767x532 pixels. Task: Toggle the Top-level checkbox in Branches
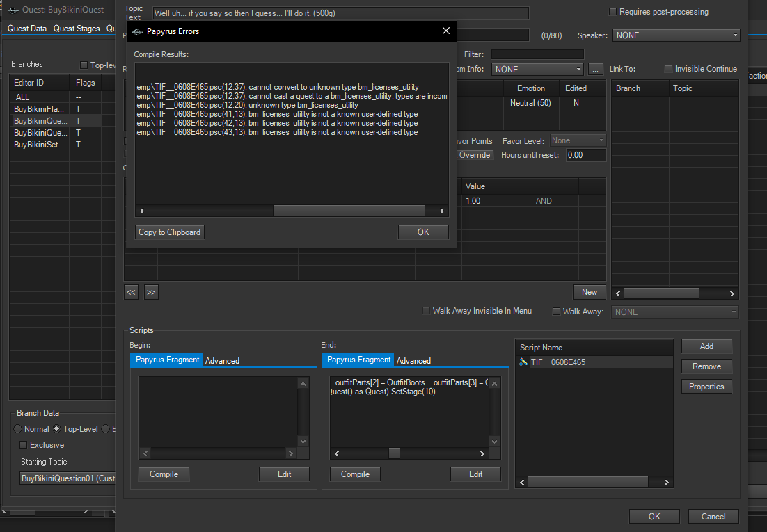(84, 65)
